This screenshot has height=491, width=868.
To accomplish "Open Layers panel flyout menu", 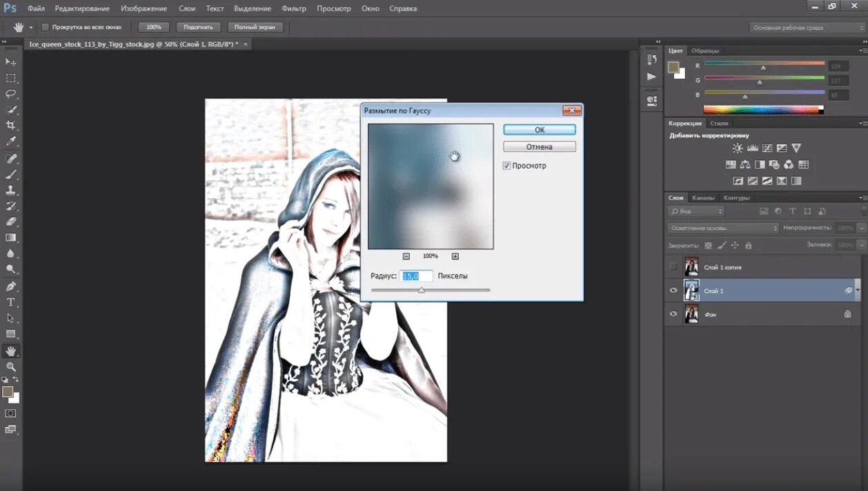I will [x=864, y=198].
